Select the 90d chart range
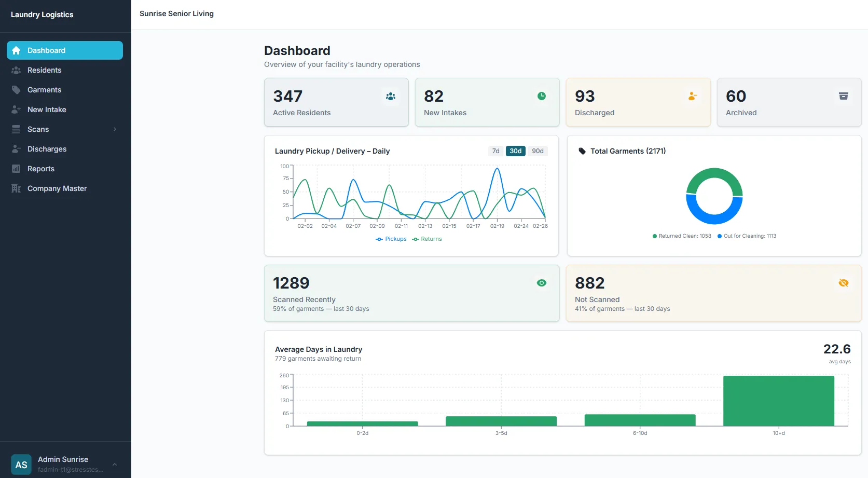 tap(538, 151)
